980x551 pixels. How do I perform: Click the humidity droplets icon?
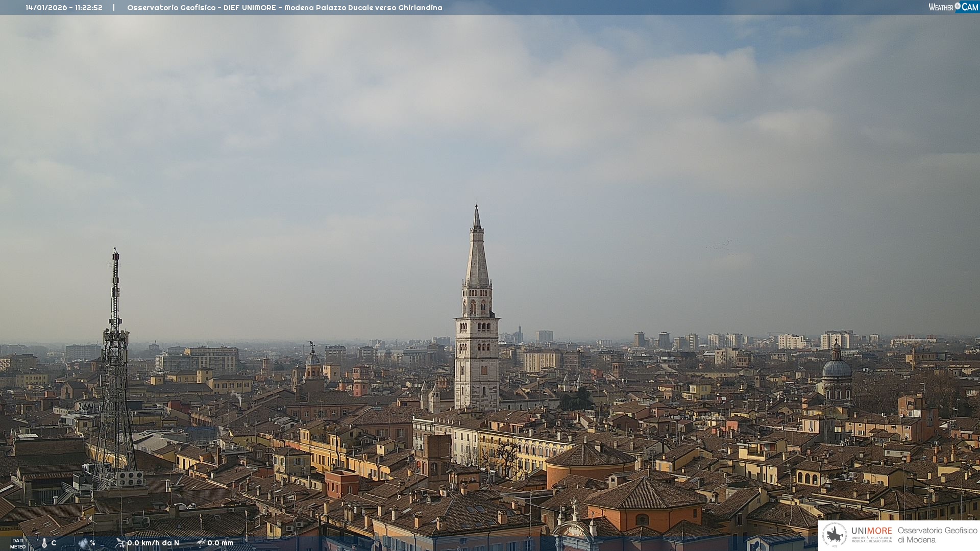pos(83,543)
